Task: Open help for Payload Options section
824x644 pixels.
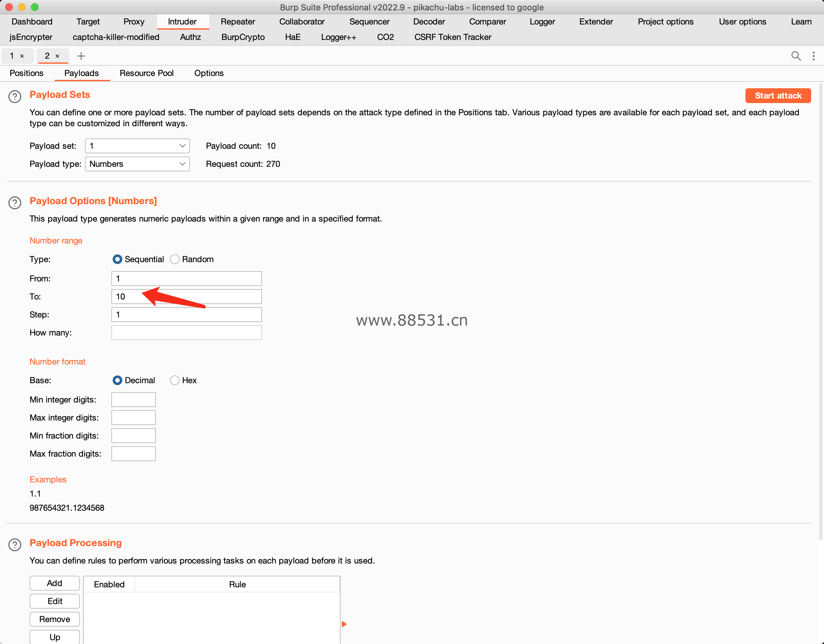Action: (15, 203)
